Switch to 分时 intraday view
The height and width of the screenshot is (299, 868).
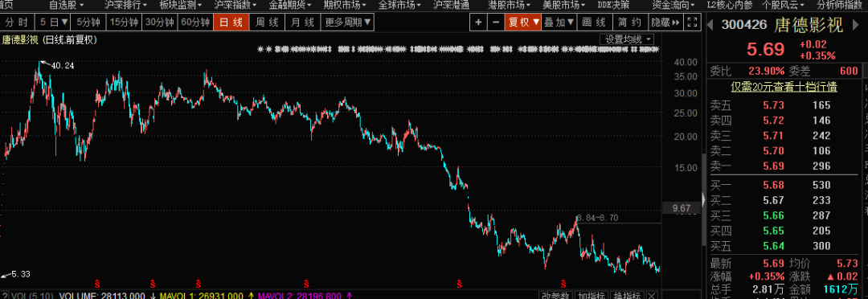[17, 23]
